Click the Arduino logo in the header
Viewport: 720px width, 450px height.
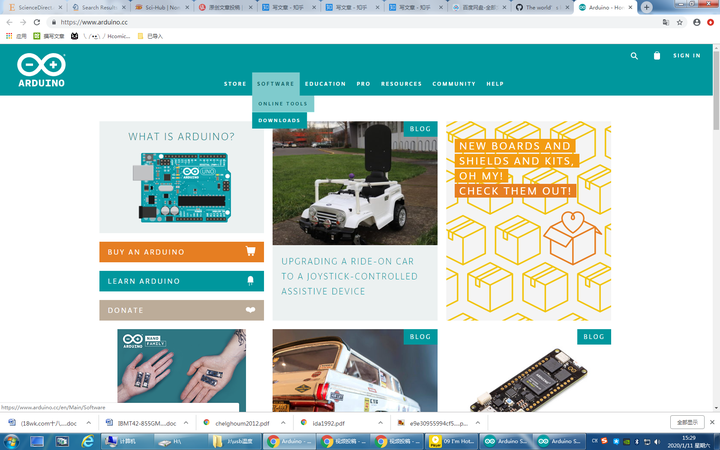41,70
